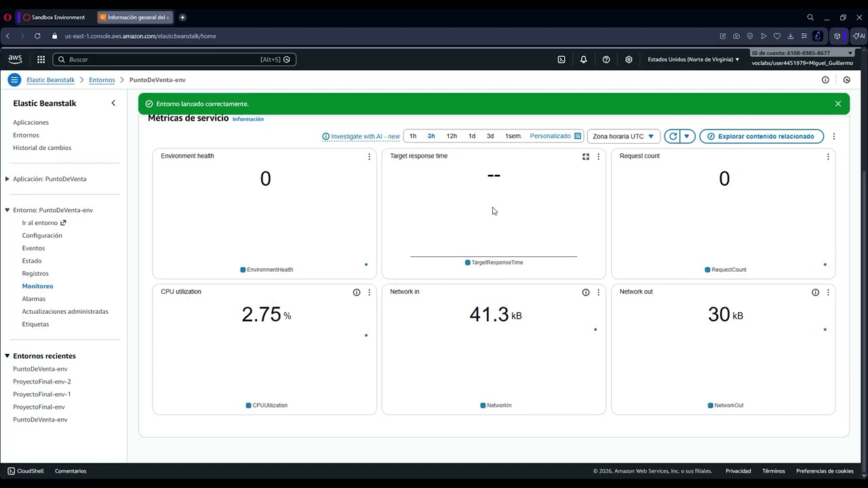Click Explorar contenido relacionado button
The width and height of the screenshot is (868, 488).
tap(762, 136)
